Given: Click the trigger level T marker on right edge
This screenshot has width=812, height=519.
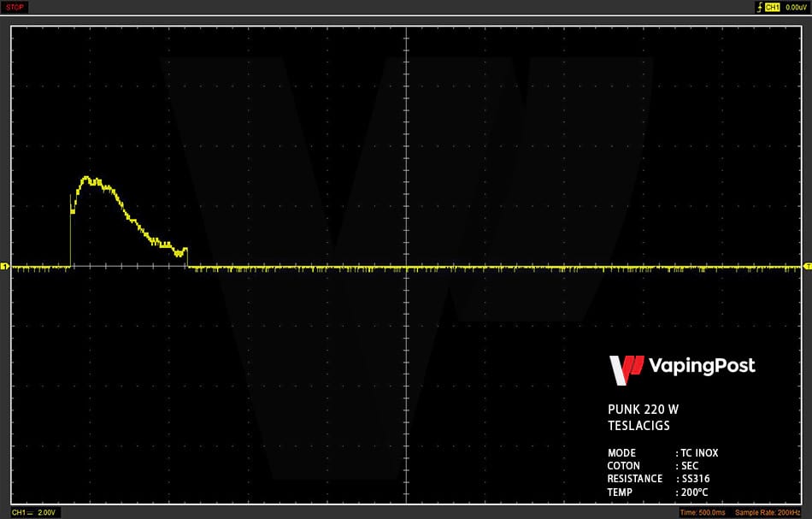Looking at the screenshot, I should click(808, 266).
